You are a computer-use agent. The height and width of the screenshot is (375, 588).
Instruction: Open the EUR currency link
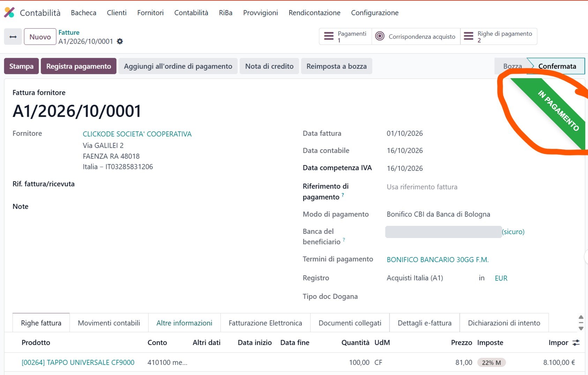click(501, 278)
